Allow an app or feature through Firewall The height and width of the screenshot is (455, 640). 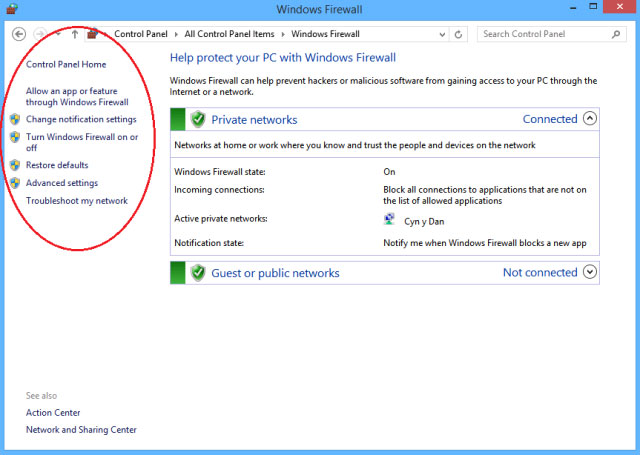pos(77,97)
